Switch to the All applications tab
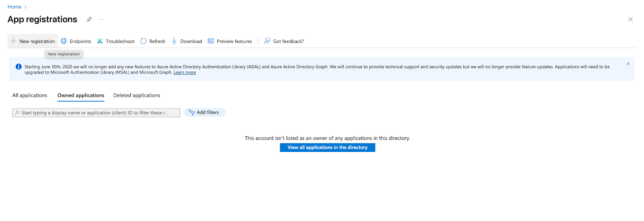The width and height of the screenshot is (644, 221). click(x=30, y=95)
